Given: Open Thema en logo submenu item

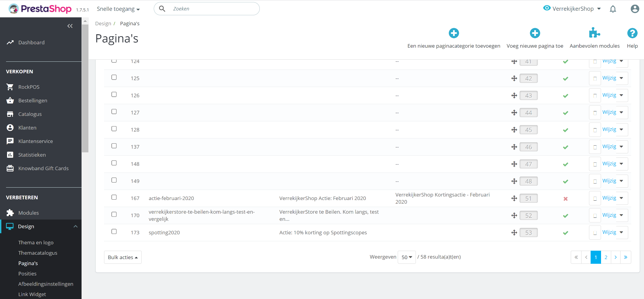Looking at the screenshot, I should pyautogui.click(x=36, y=243).
